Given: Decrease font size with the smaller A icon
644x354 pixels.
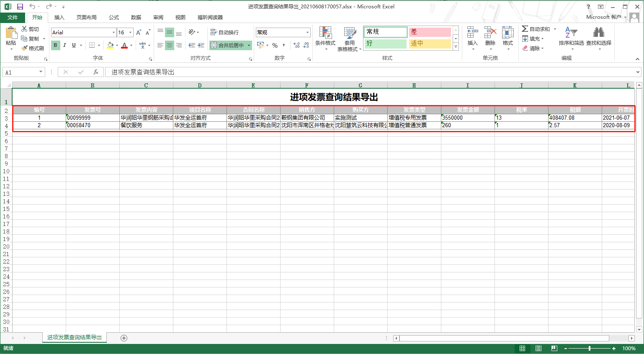Looking at the screenshot, I should pos(148,32).
